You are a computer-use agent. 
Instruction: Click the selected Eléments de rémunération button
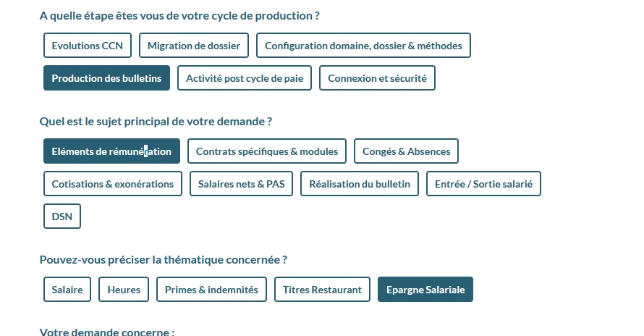[x=111, y=151]
